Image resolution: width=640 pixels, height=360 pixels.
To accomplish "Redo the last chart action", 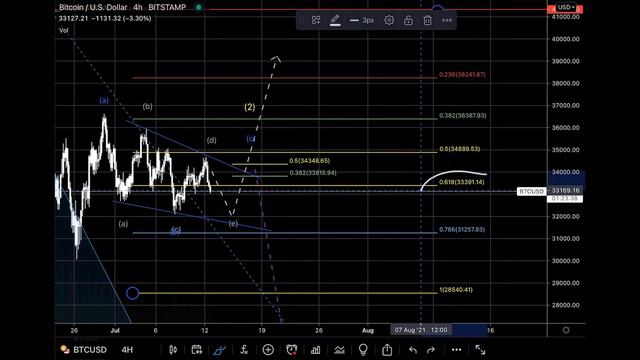I will [x=431, y=350].
